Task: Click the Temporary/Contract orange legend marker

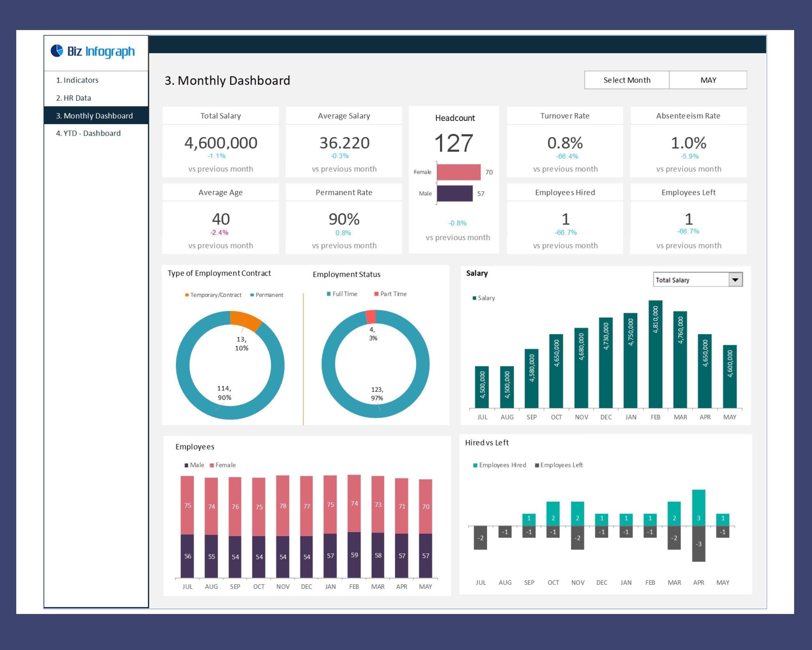Action: (x=187, y=295)
